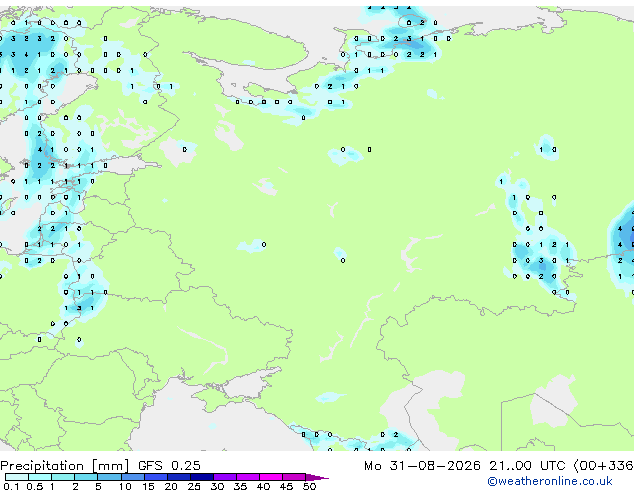Click the lightest 0.1–0.5 mm legend swatch
The height and width of the screenshot is (490, 634).
coord(17,477)
